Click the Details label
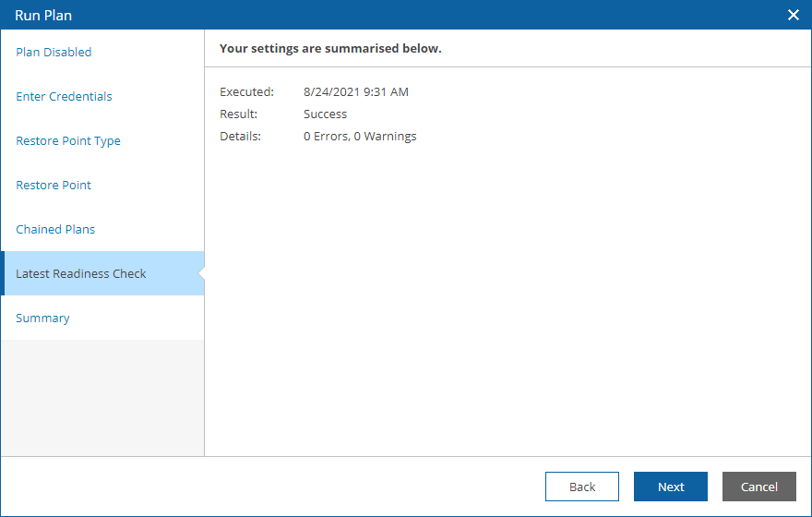 [x=240, y=137]
